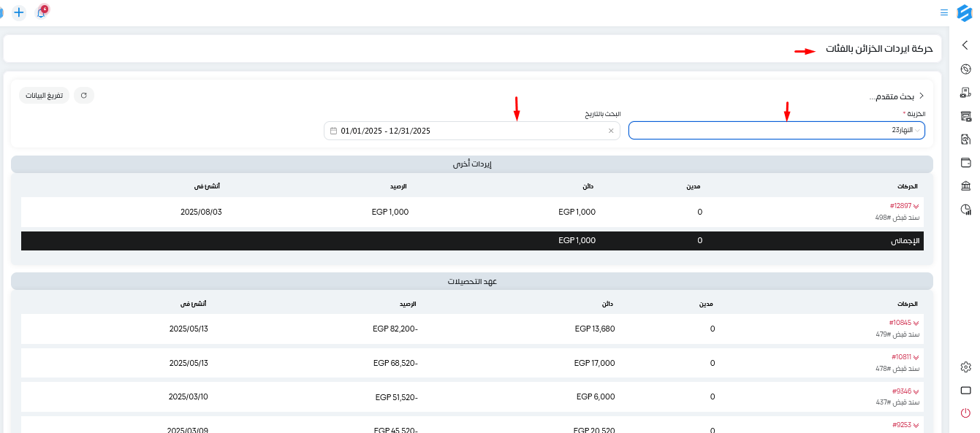Open settings gear in sidebar
The image size is (980, 433).
[965, 367]
